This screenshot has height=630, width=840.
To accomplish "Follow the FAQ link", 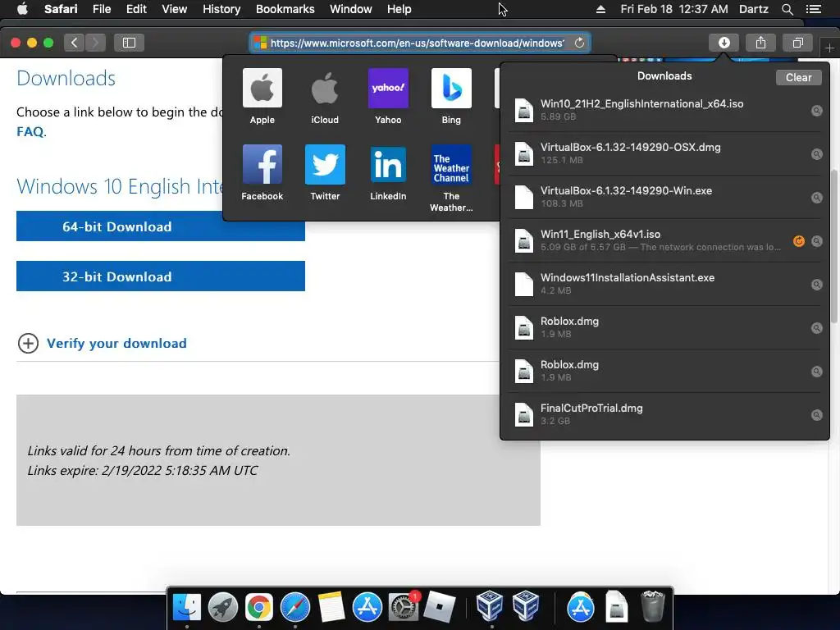I will coord(30,132).
